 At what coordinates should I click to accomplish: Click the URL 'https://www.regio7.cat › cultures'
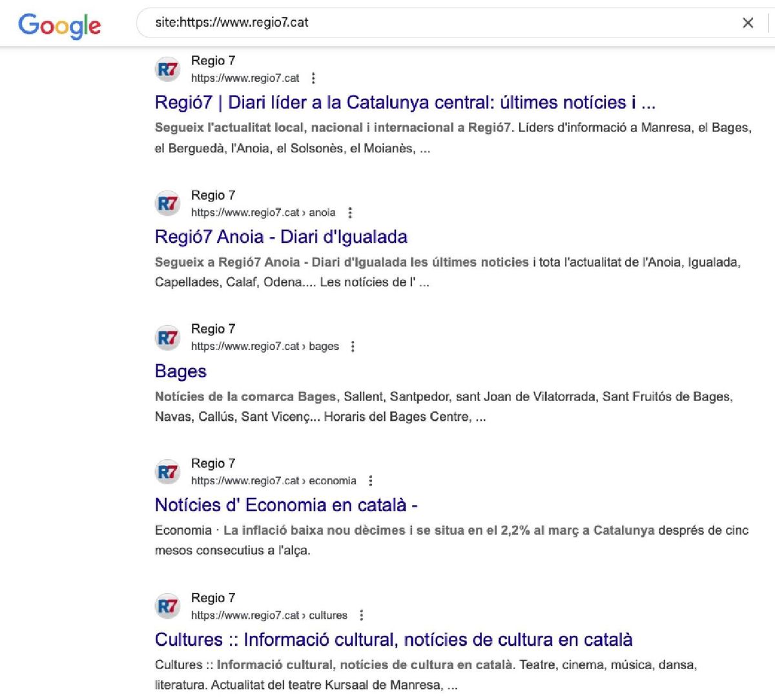(x=269, y=615)
